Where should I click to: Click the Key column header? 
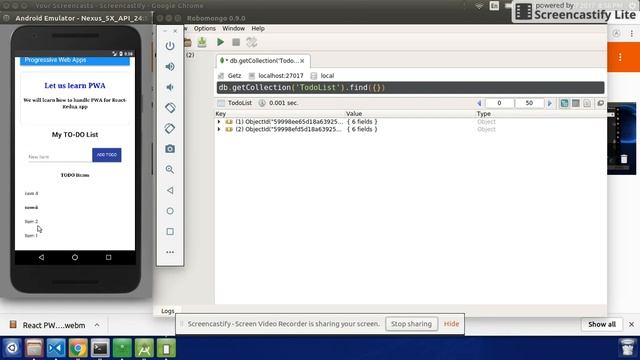(x=221, y=114)
